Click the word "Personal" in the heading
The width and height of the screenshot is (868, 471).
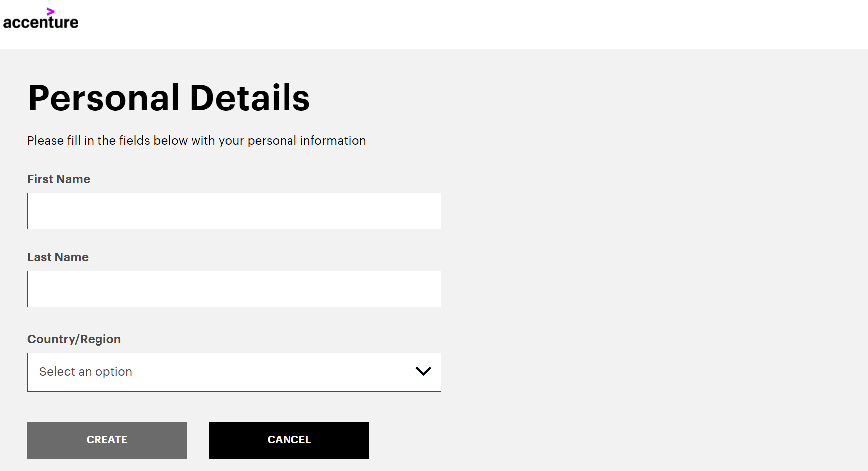[x=103, y=98]
